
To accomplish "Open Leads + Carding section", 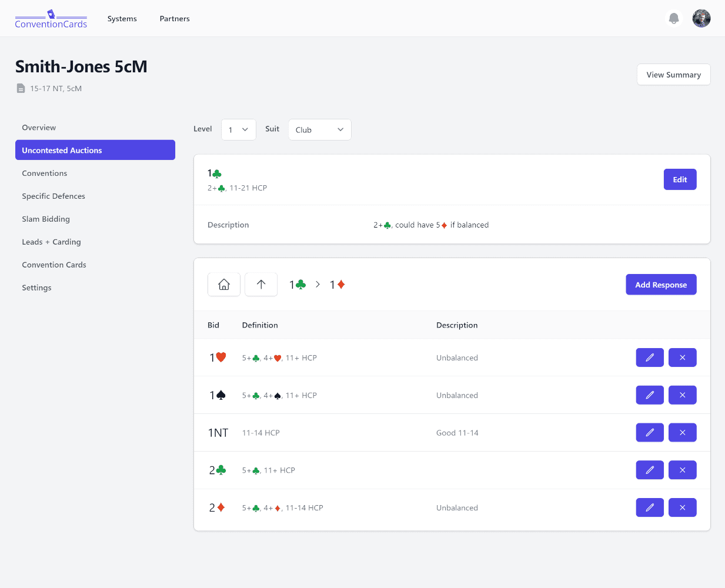I will click(51, 242).
